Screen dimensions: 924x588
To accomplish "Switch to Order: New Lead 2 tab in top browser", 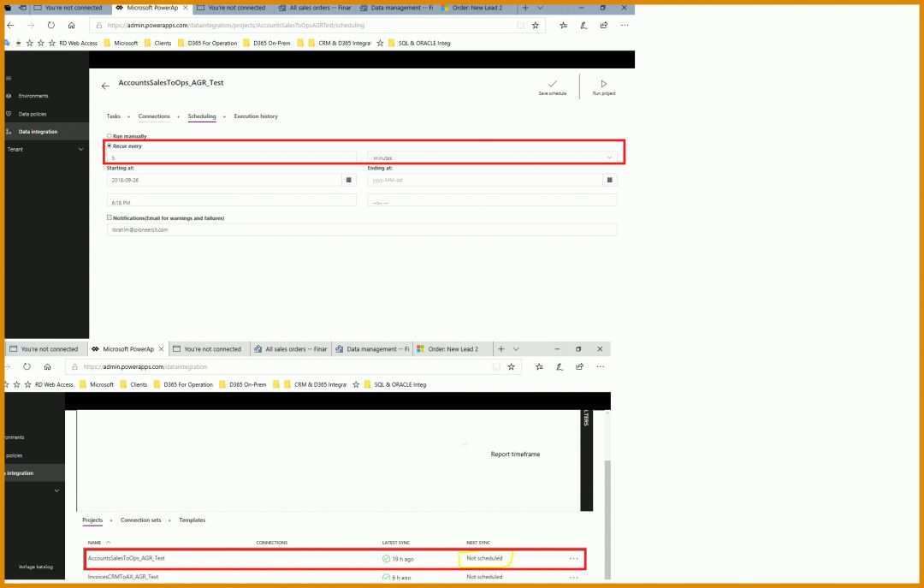I will coord(477,8).
